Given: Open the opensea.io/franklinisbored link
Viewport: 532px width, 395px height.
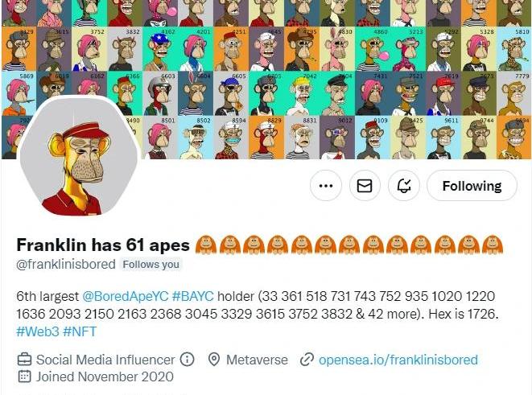Looking at the screenshot, I should tap(398, 360).
